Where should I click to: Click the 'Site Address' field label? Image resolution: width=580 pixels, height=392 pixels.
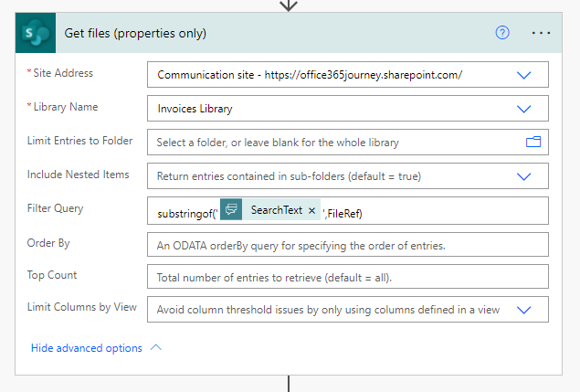click(x=63, y=73)
